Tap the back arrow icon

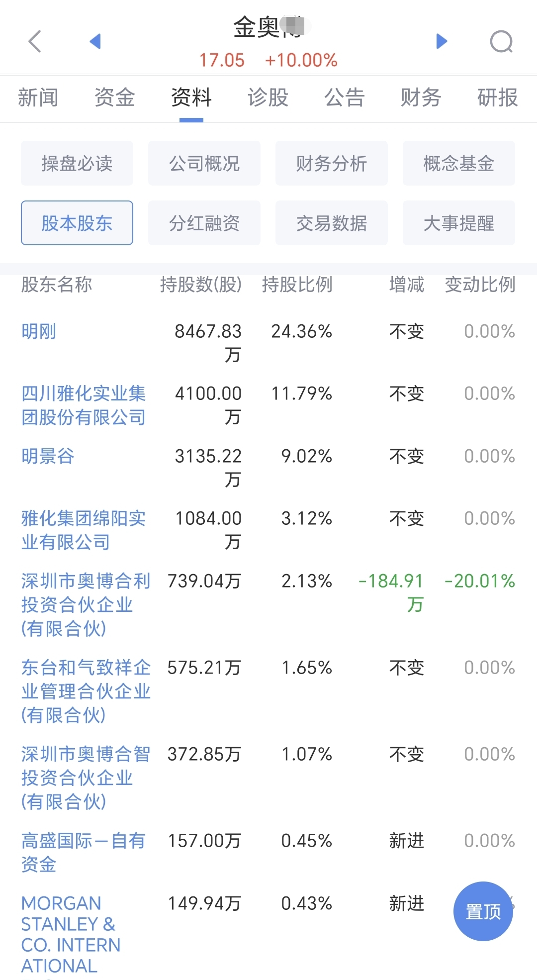click(x=34, y=41)
